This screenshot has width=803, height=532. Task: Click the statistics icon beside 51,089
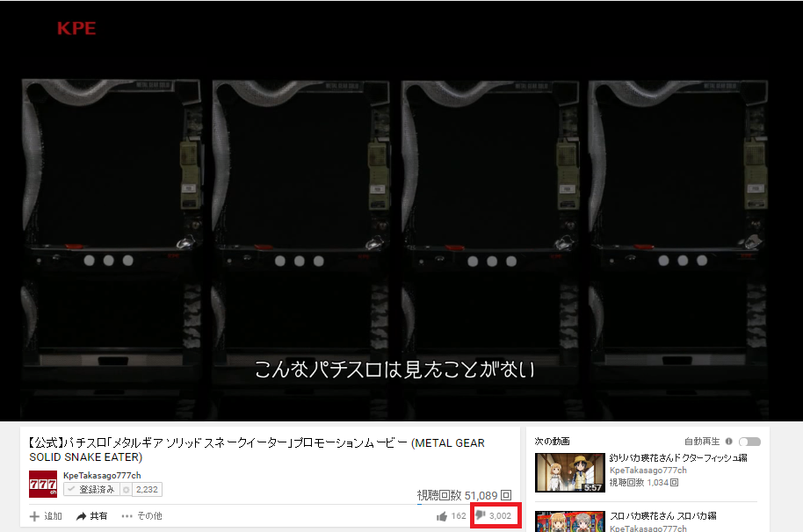506,494
